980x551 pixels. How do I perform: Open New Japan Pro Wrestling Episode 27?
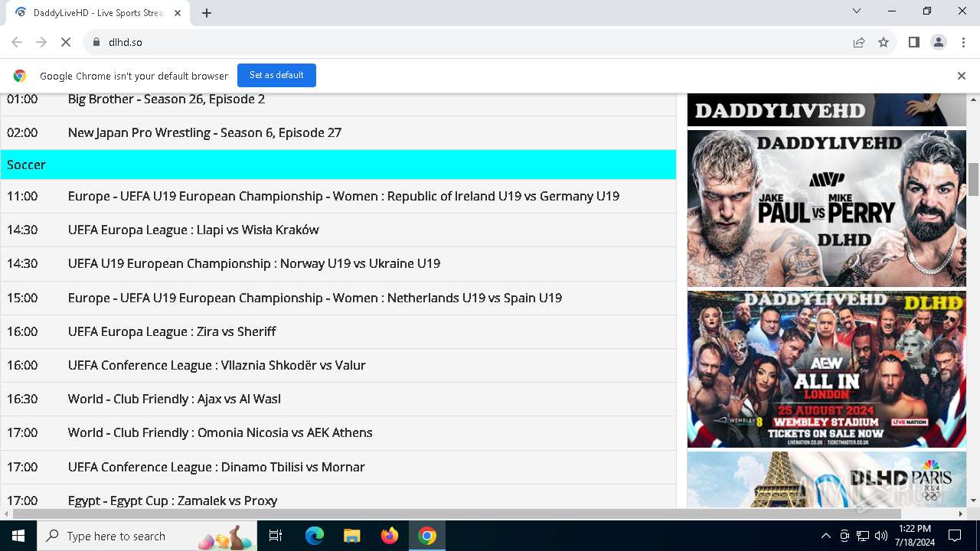(204, 132)
